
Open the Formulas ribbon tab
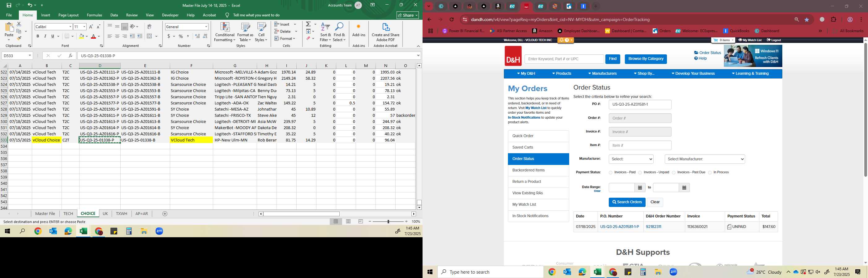tap(94, 15)
